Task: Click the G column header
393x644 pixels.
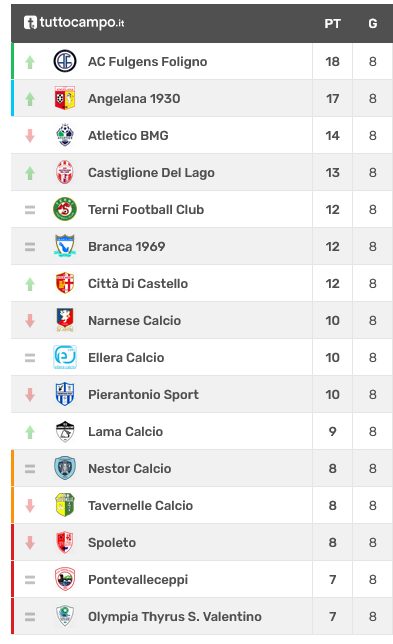Action: click(x=372, y=23)
